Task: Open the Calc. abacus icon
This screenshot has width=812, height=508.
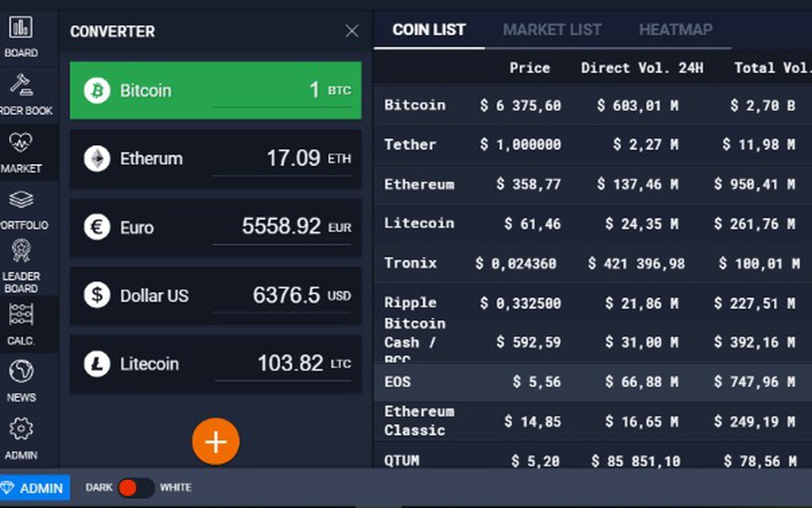Action: pyautogui.click(x=20, y=315)
